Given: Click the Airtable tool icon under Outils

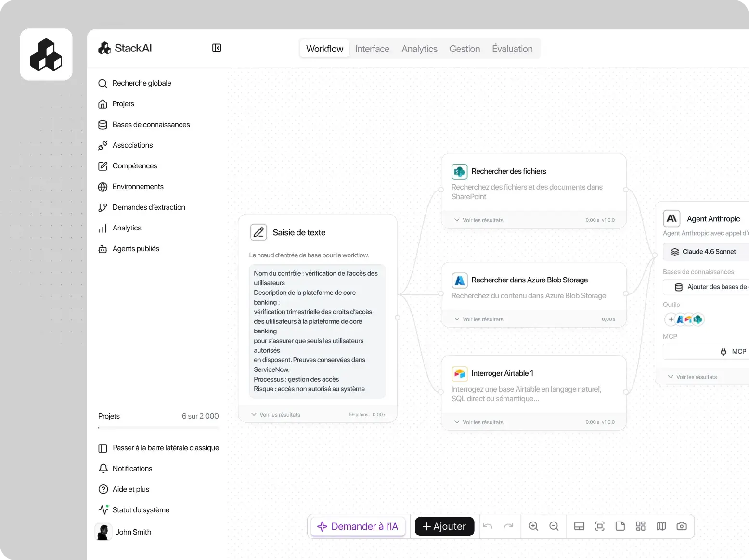Looking at the screenshot, I should (688, 319).
